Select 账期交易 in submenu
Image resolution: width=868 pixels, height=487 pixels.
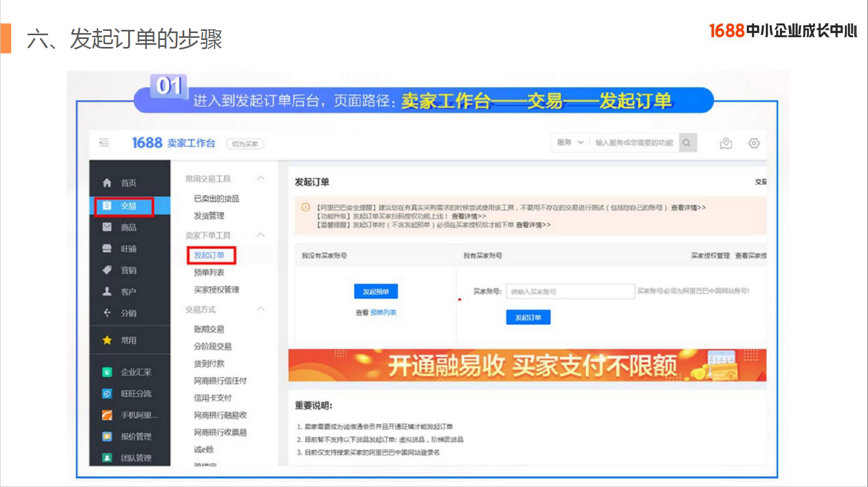pyautogui.click(x=209, y=329)
